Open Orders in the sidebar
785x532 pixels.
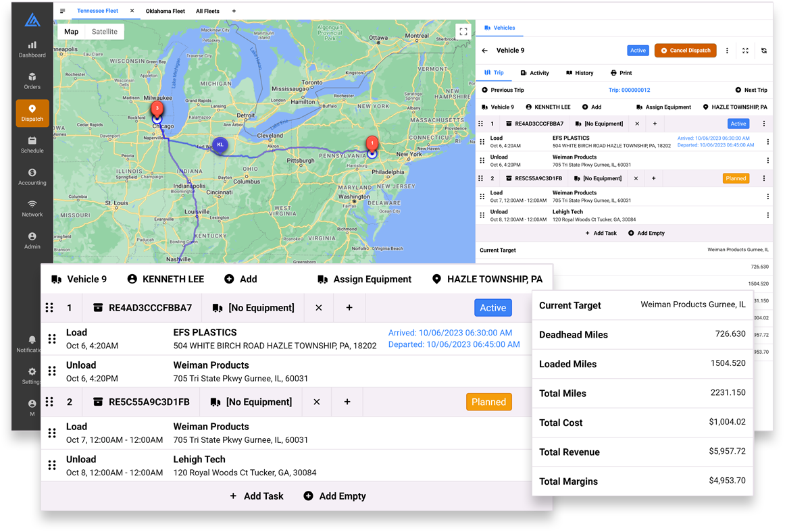[x=32, y=81]
